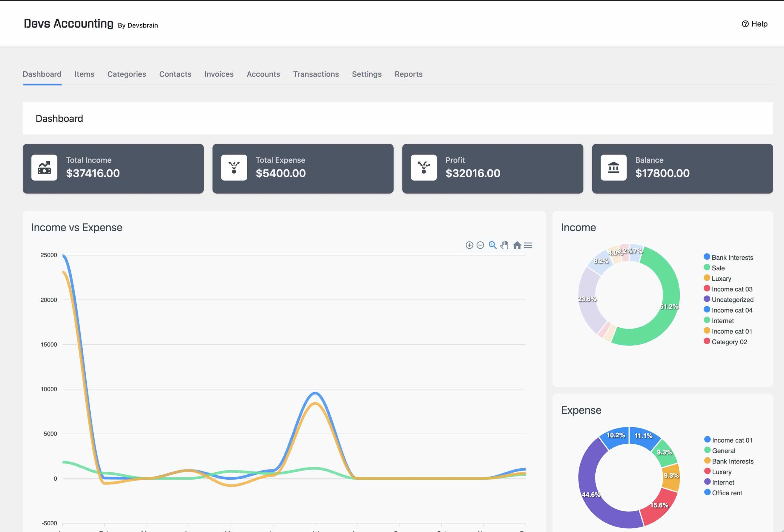The width and height of the screenshot is (784, 532).
Task: Click the Balance bank icon
Action: click(614, 168)
